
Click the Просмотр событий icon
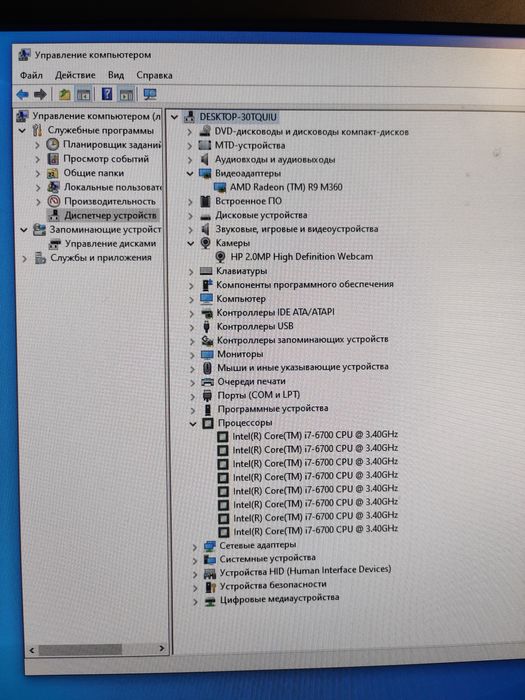tap(53, 158)
